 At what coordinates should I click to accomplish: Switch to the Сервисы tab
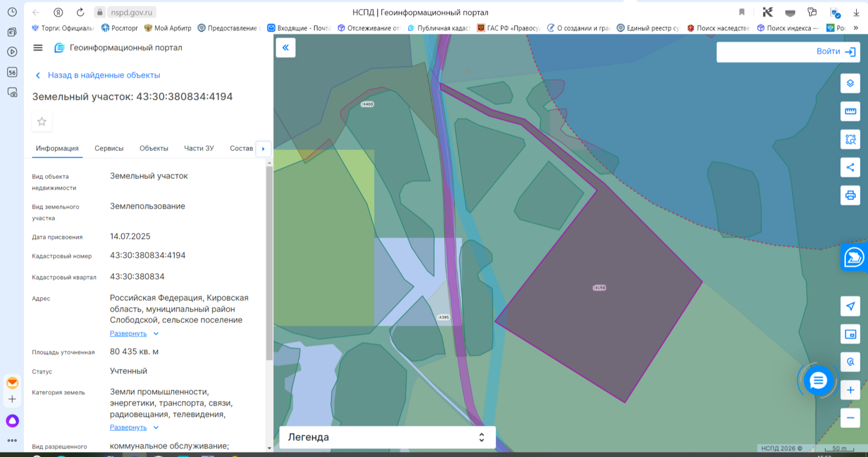pos(109,148)
